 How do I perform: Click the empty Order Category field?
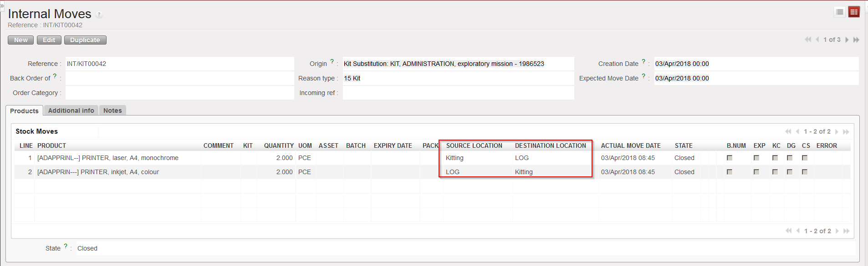[180, 93]
